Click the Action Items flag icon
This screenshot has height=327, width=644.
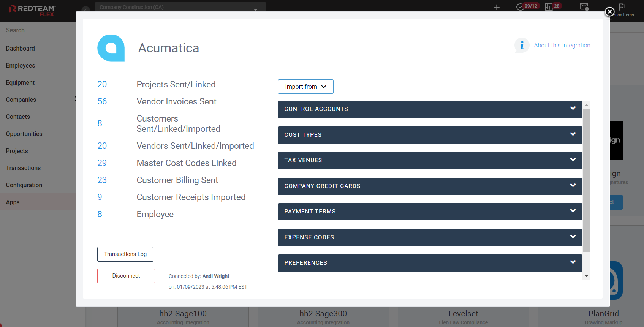[x=622, y=6]
